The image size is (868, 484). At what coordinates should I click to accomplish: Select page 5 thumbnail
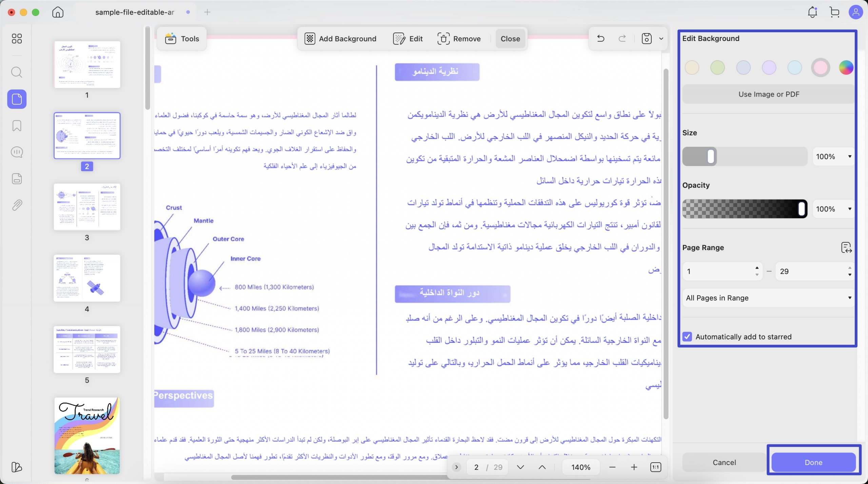coord(87,349)
